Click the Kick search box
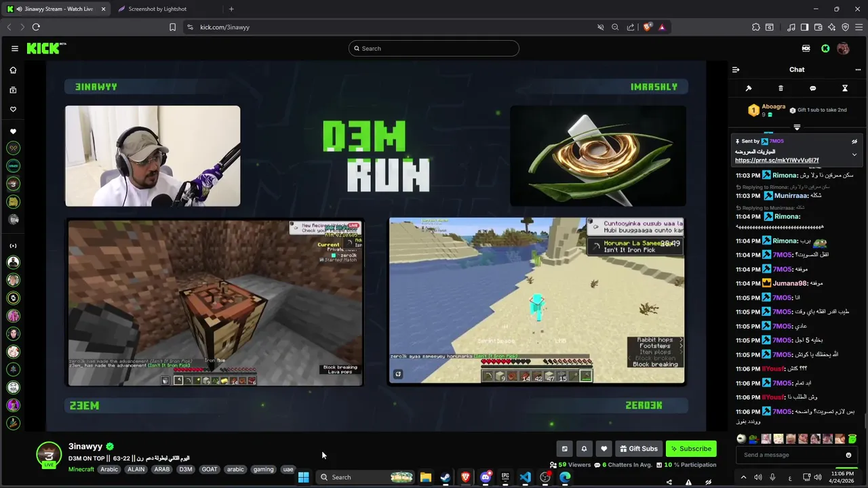868x488 pixels. (x=434, y=48)
